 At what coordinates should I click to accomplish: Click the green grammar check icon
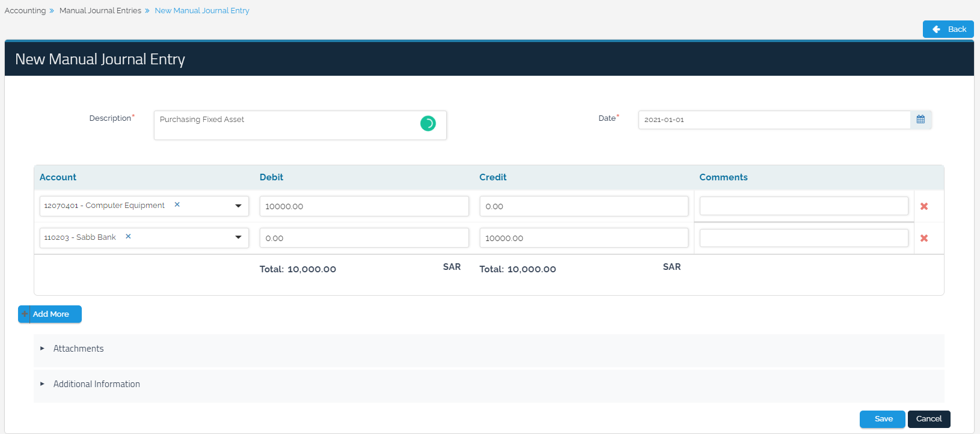pyautogui.click(x=428, y=123)
